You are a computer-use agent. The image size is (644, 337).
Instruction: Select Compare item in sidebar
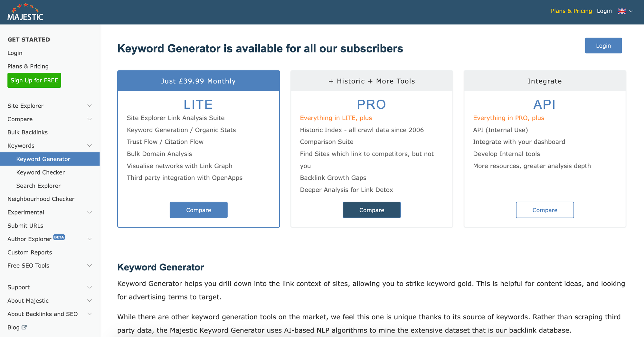20,119
